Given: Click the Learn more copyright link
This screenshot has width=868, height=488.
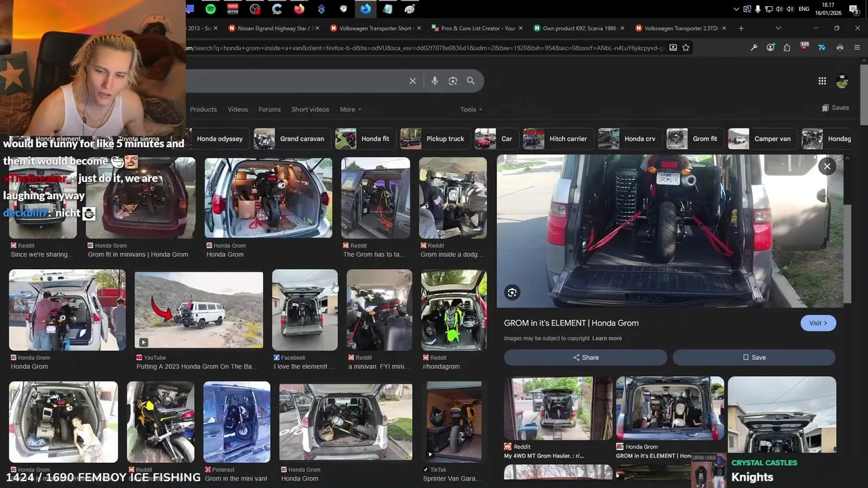Looking at the screenshot, I should tap(607, 338).
